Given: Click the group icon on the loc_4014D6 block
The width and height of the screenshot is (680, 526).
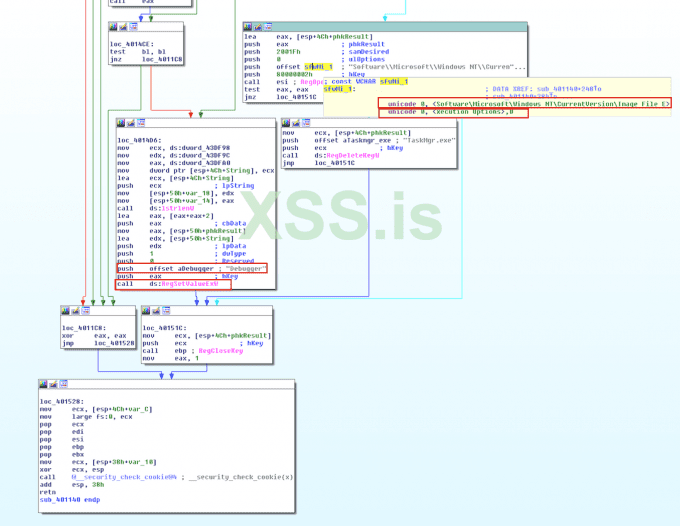Looking at the screenshot, I should 141,123.
